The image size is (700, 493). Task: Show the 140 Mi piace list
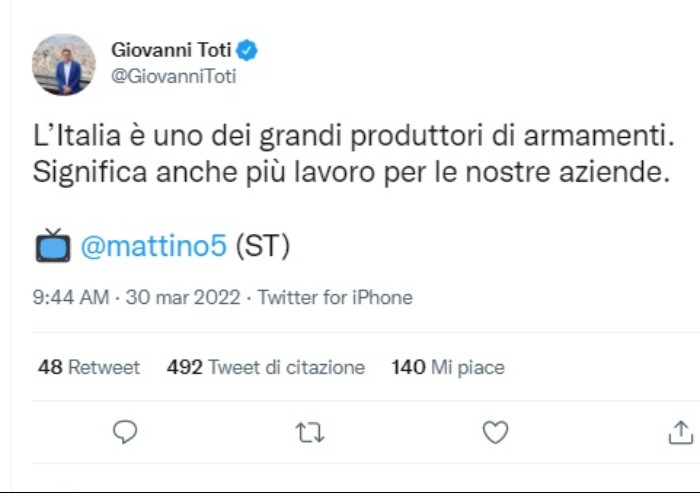click(x=447, y=368)
